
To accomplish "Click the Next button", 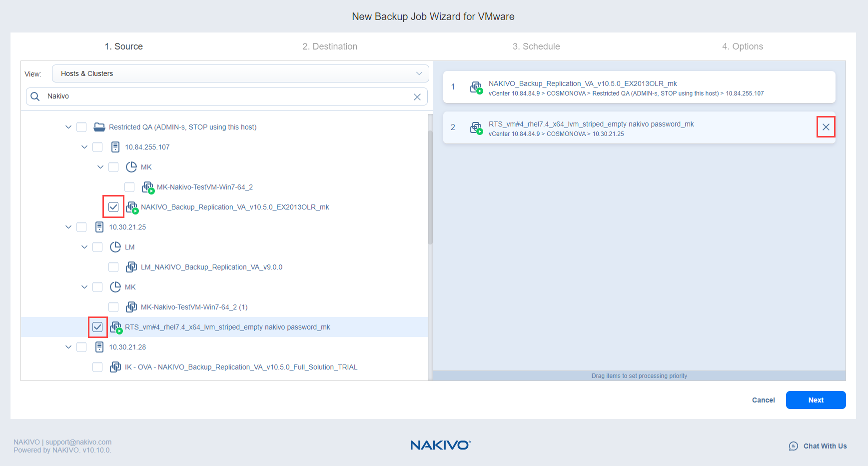I will [x=816, y=400].
